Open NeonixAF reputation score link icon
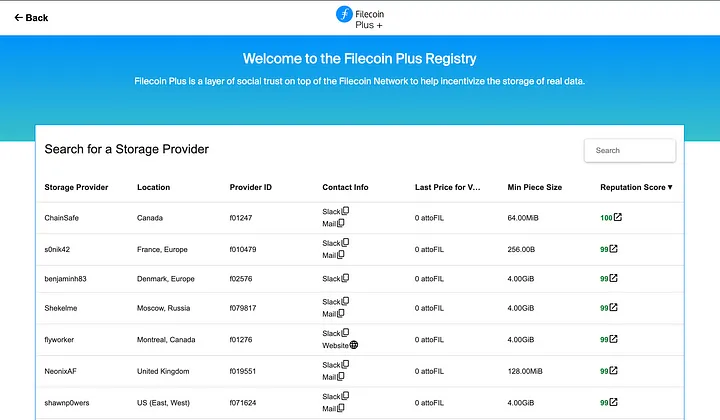720x420 pixels. coord(613,370)
